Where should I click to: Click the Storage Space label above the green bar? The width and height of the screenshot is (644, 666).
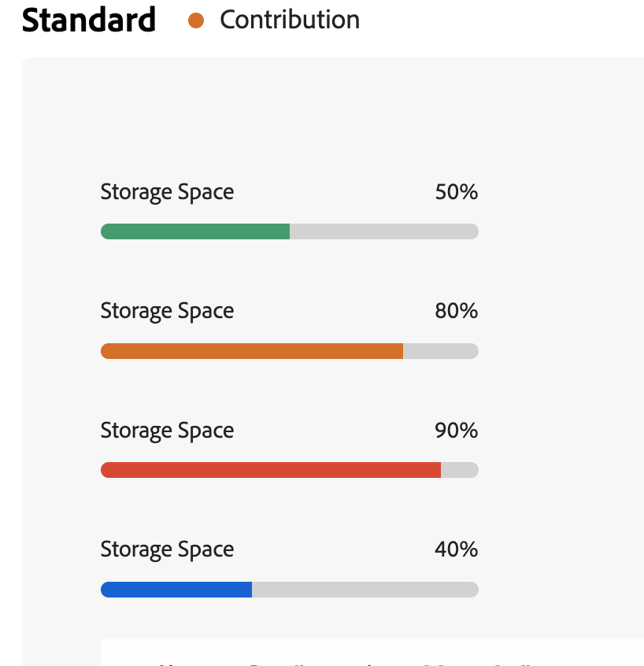(167, 192)
